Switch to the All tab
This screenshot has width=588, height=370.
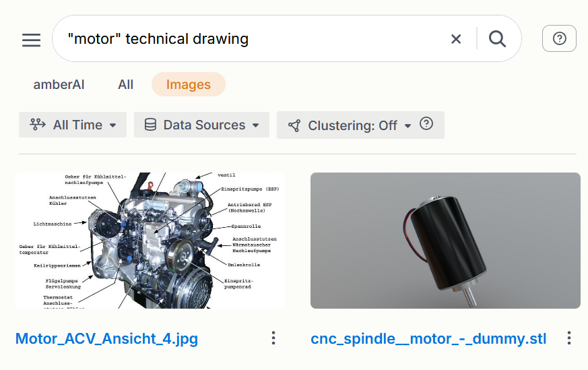(x=125, y=84)
